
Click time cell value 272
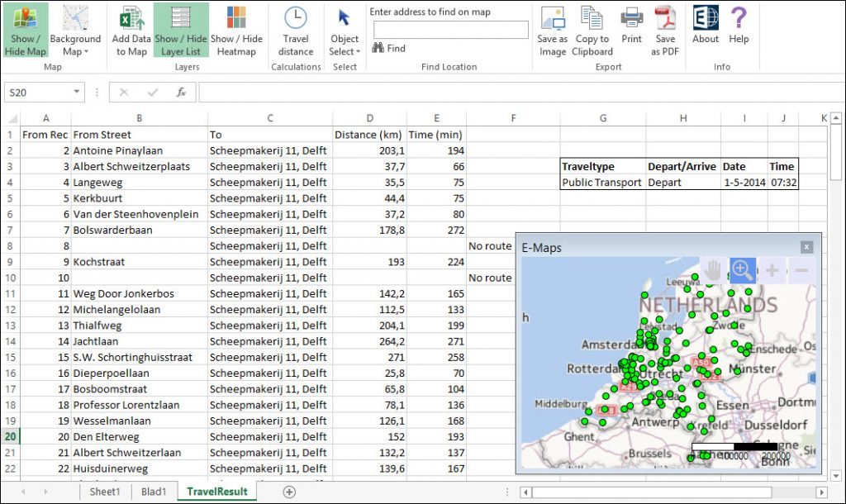tap(436, 230)
